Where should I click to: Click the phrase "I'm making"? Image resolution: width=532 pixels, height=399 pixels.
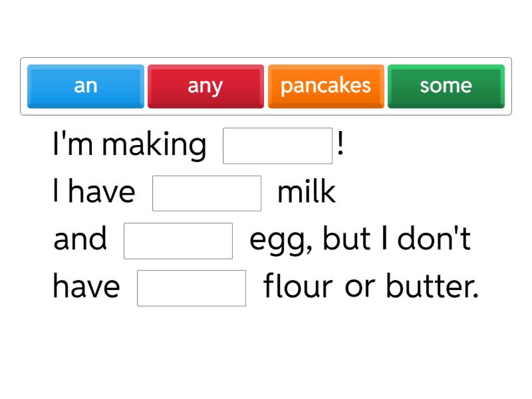click(128, 144)
